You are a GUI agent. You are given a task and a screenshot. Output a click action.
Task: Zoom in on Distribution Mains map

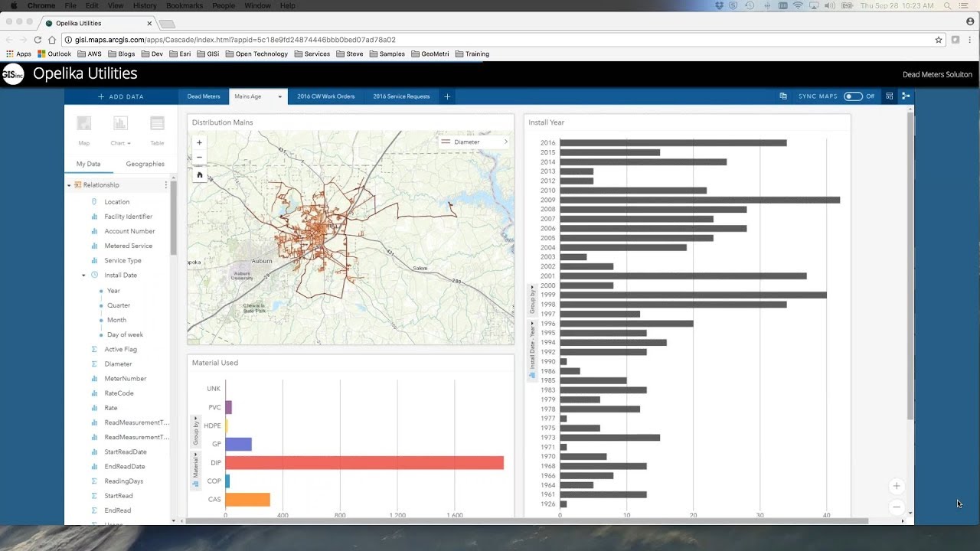200,142
